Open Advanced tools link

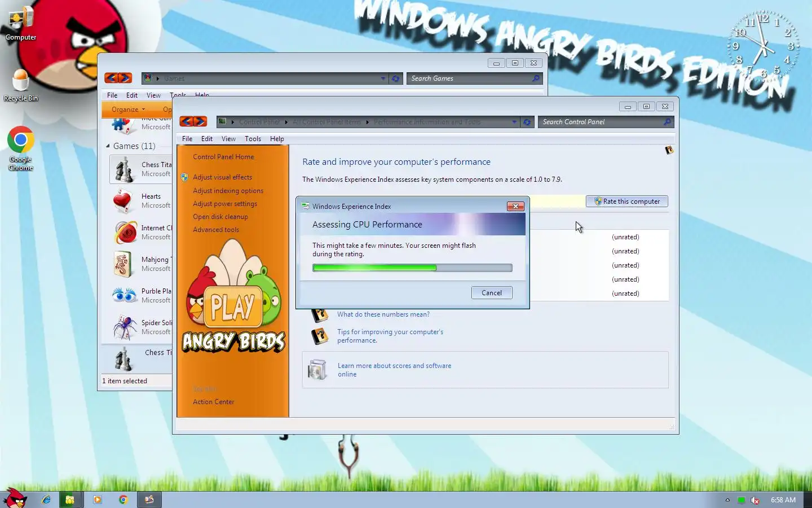coord(216,230)
